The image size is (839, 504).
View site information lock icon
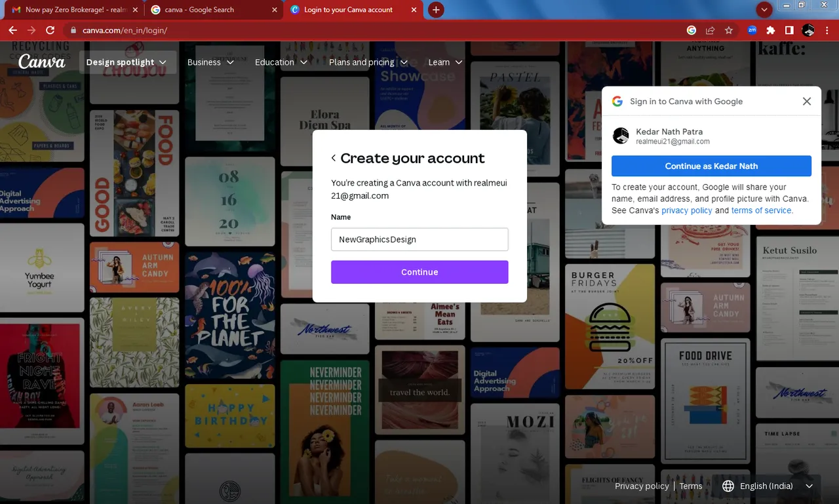coord(73,30)
